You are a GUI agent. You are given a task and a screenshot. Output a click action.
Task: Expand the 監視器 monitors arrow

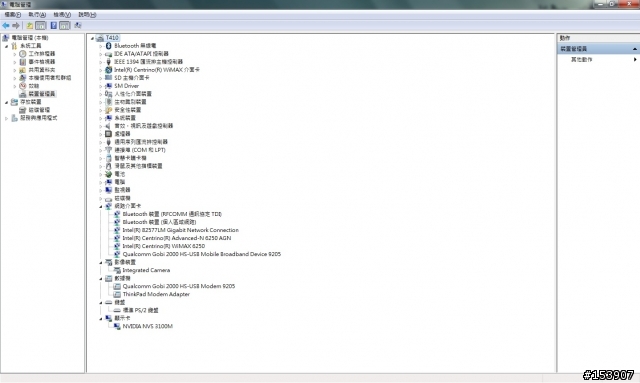tap(101, 190)
